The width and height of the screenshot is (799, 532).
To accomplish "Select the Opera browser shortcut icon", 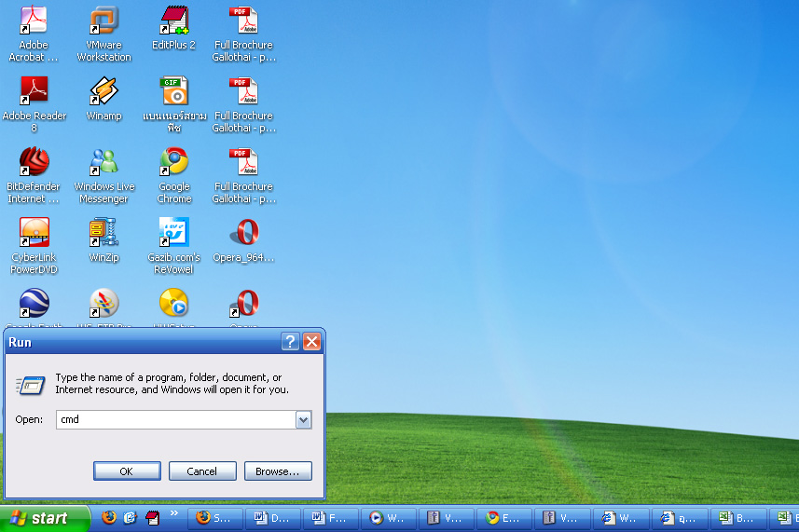I will pyautogui.click(x=244, y=304).
